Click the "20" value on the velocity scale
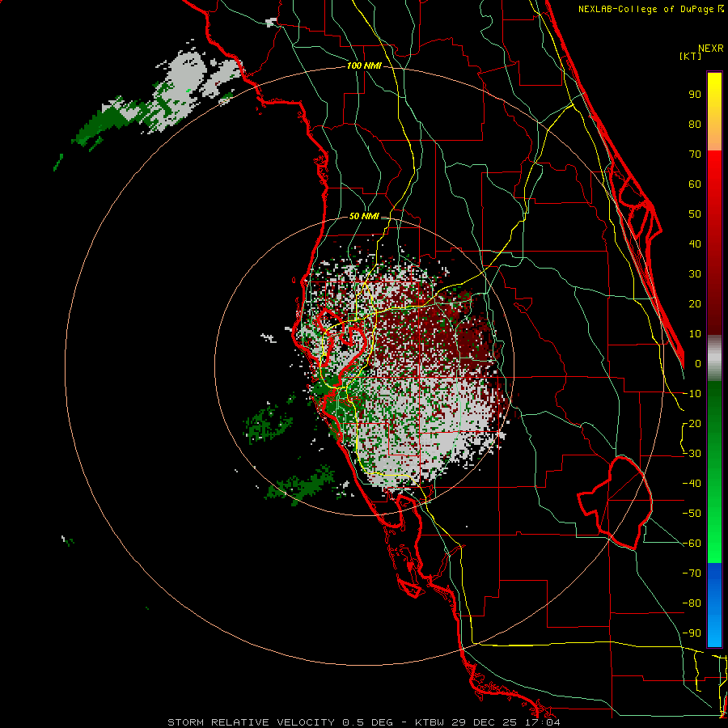This screenshot has width=728, height=728. click(x=695, y=304)
